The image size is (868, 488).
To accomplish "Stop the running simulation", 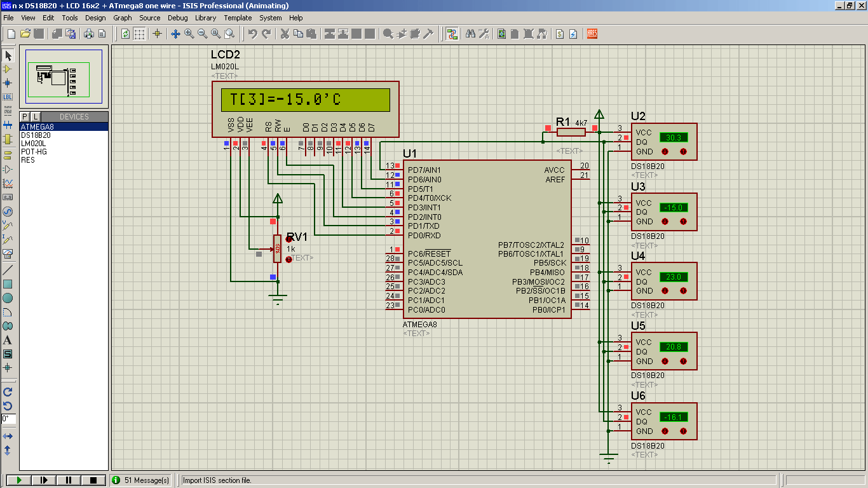I will click(93, 480).
